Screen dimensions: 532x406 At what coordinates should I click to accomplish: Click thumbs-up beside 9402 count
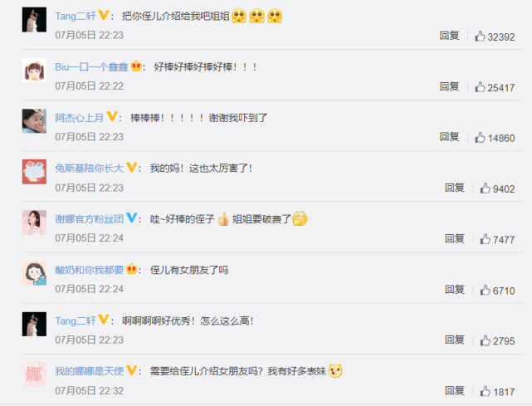point(486,188)
